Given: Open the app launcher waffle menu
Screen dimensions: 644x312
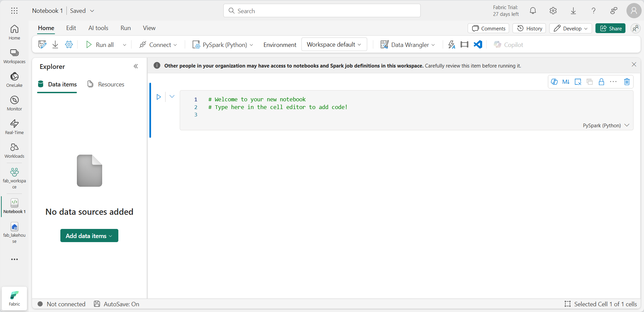Looking at the screenshot, I should coord(14,11).
